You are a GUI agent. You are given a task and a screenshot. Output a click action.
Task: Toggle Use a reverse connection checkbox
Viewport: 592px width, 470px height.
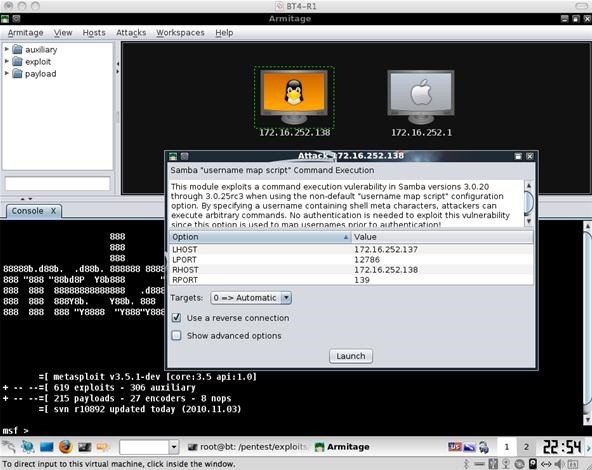176,318
